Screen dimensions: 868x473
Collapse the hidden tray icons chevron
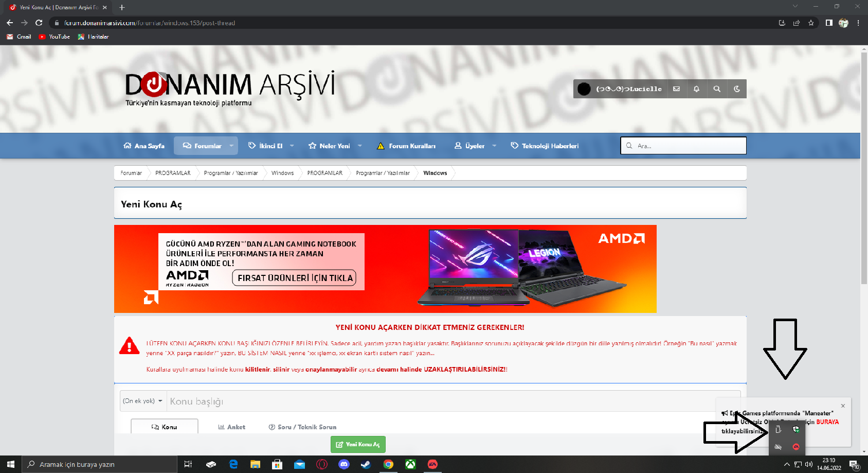pyautogui.click(x=787, y=464)
